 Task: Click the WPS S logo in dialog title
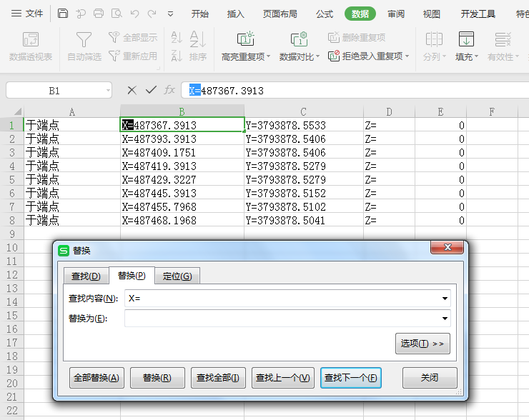click(64, 251)
